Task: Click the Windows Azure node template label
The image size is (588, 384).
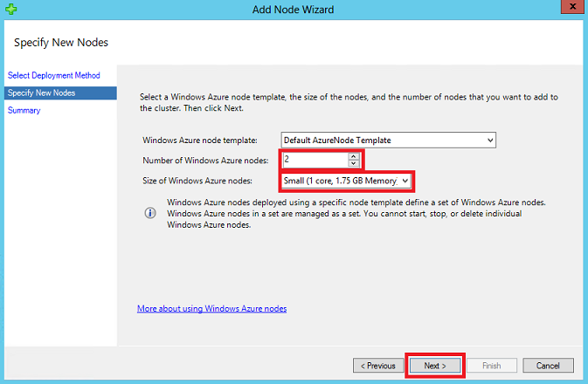Action: [200, 141]
